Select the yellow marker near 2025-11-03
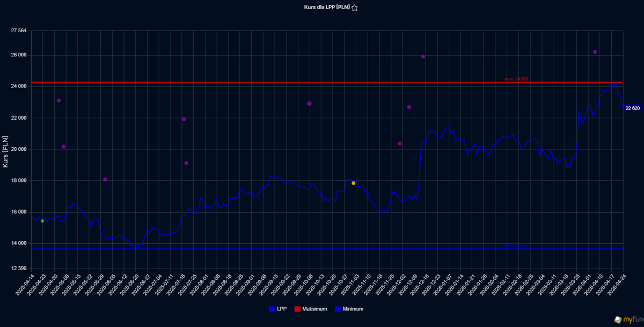644x327 pixels. (x=353, y=183)
